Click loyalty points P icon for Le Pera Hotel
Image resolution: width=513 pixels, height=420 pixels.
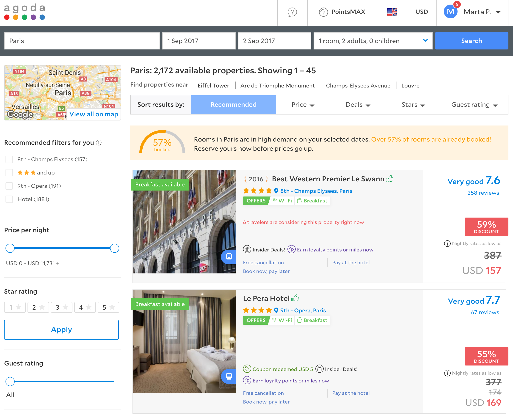(x=247, y=380)
